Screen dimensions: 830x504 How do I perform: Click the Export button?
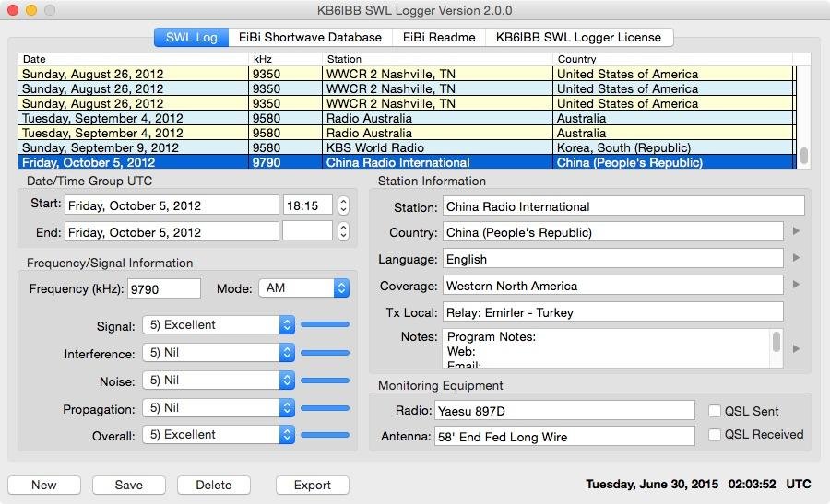(313, 485)
